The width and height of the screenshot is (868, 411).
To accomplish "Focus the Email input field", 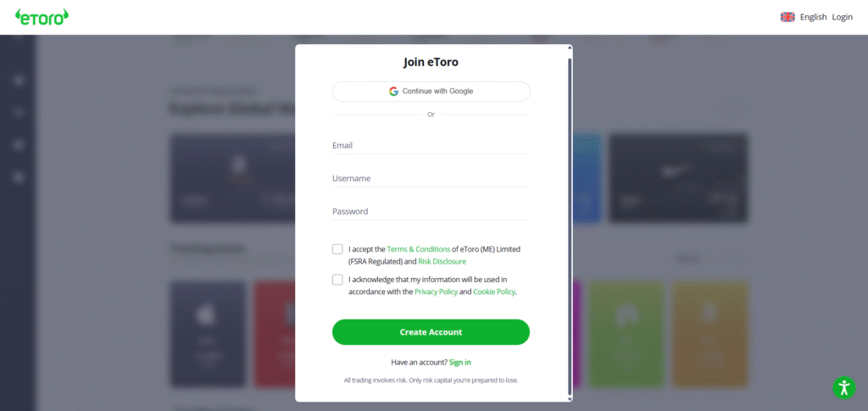I will pos(431,146).
